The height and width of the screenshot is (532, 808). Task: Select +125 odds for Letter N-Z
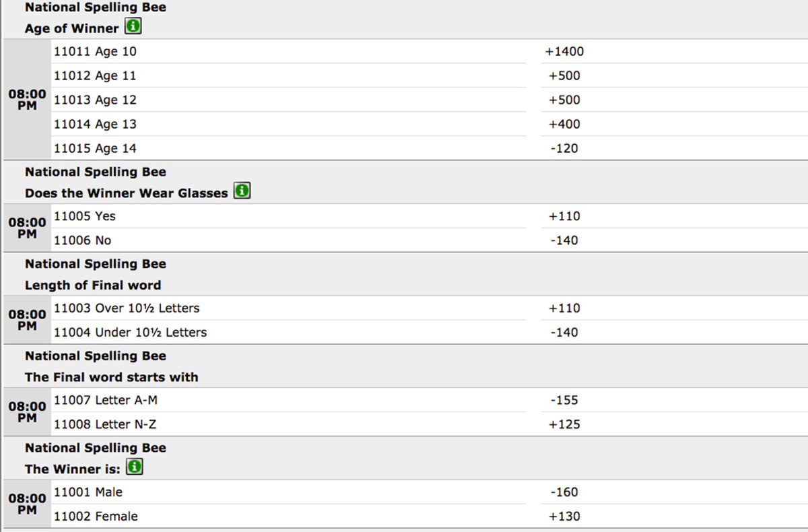pyautogui.click(x=564, y=424)
